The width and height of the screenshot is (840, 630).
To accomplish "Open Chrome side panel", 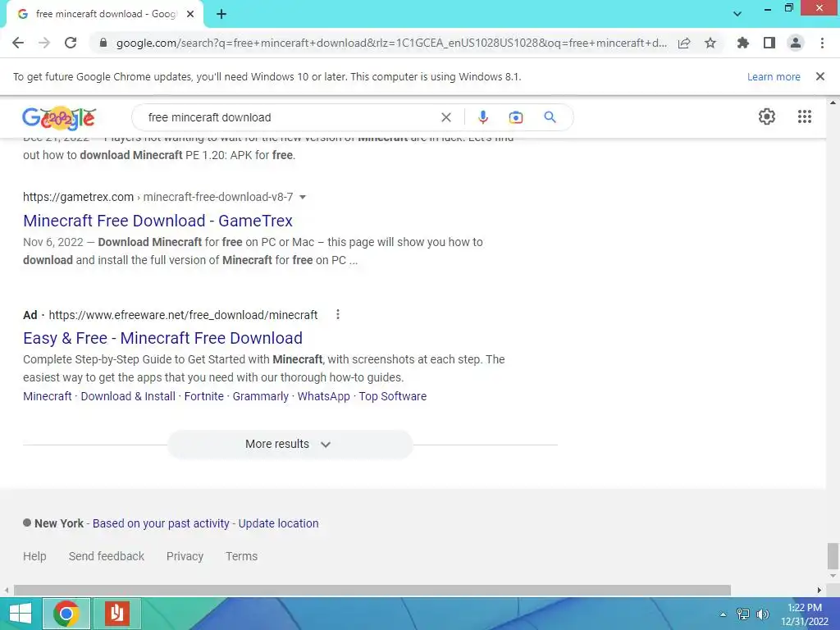I will 769,43.
